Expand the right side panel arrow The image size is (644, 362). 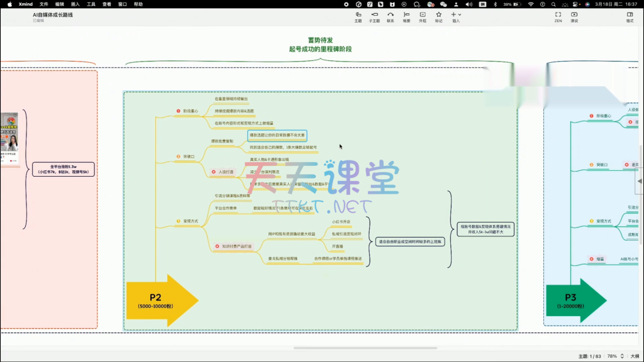click(x=640, y=181)
